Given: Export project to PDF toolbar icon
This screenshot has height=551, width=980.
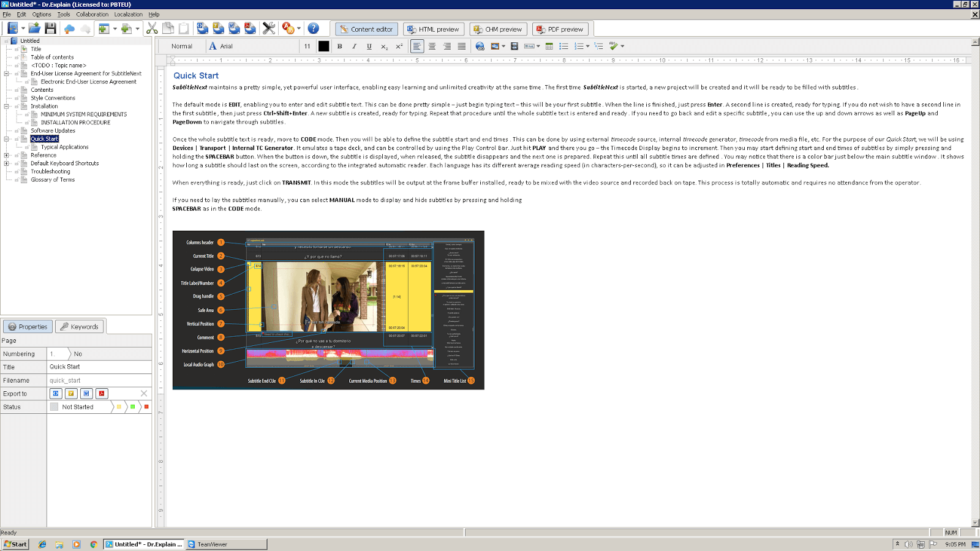Looking at the screenshot, I should [x=251, y=28].
